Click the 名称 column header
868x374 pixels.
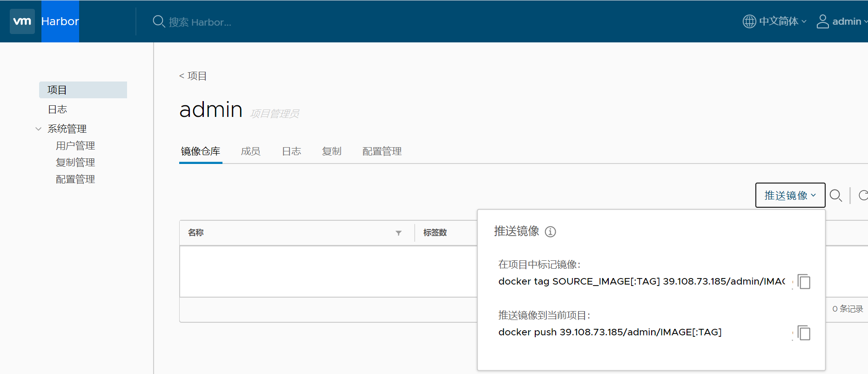click(x=196, y=232)
